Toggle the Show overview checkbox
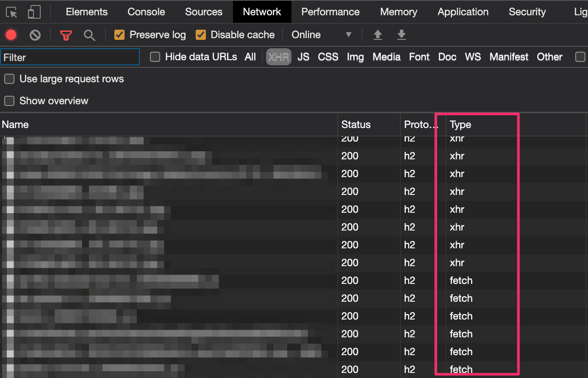The width and height of the screenshot is (588, 378). pyautogui.click(x=9, y=101)
